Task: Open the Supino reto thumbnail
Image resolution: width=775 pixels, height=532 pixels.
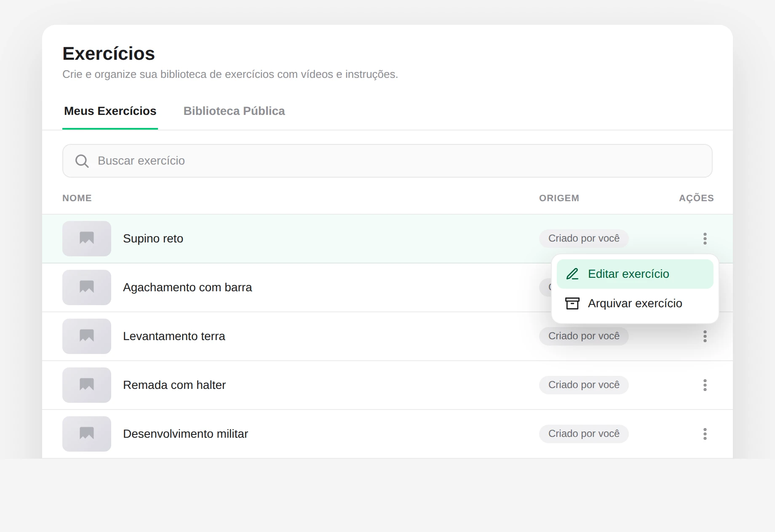Action: point(87,239)
